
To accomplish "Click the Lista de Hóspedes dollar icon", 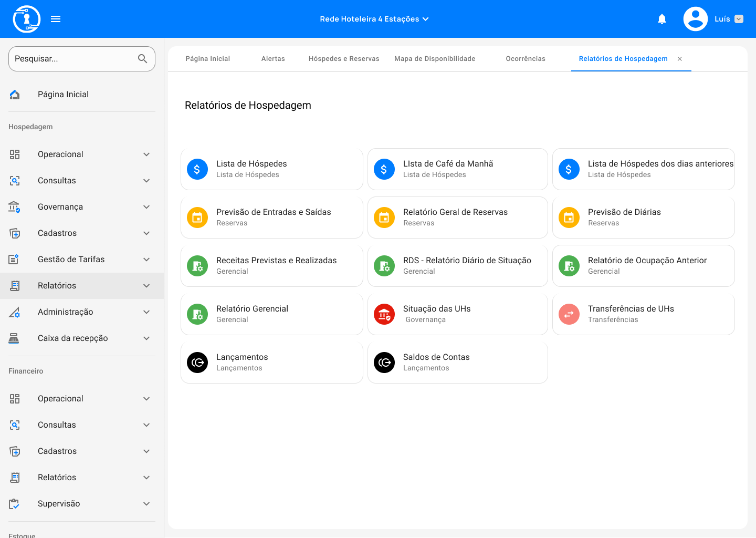I will (197, 169).
